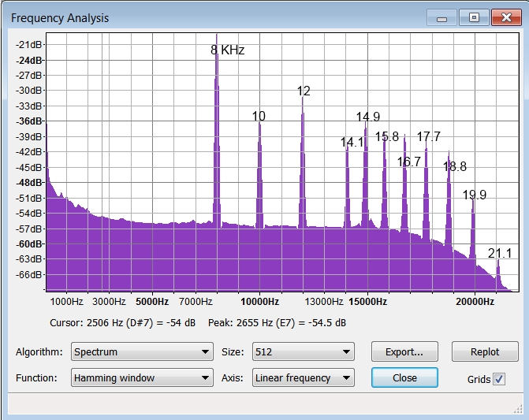Screen dimensions: 529x420
Task: Click the 21.1 peak label
Action: click(499, 253)
